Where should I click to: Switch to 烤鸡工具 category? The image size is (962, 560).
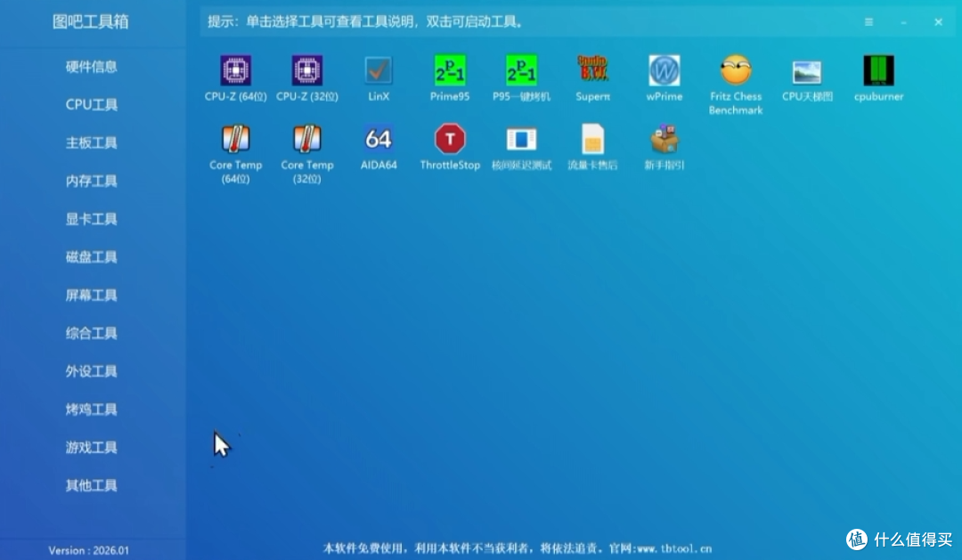click(x=92, y=410)
